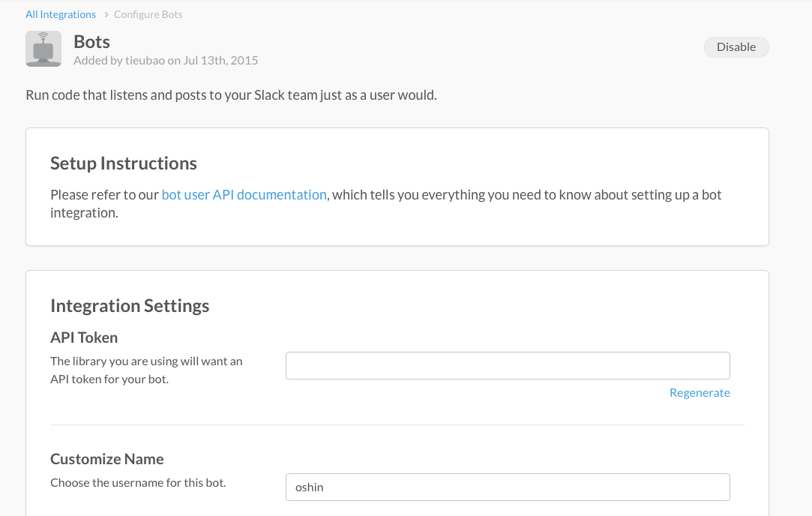Click the API Token section label
Image resolution: width=812 pixels, height=516 pixels.
[x=84, y=337]
